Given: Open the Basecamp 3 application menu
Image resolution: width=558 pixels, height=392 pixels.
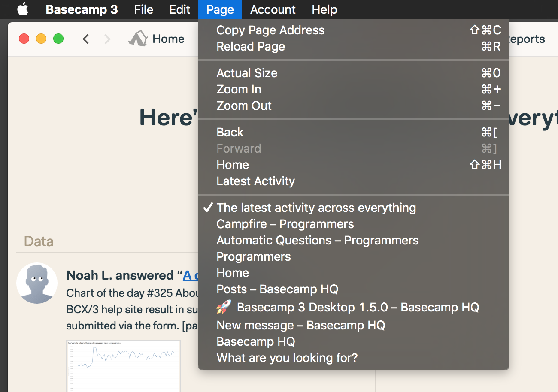Looking at the screenshot, I should coord(82,9).
